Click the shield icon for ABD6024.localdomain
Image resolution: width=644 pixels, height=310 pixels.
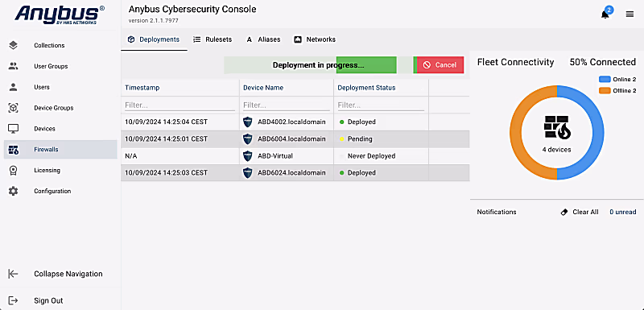pos(247,173)
